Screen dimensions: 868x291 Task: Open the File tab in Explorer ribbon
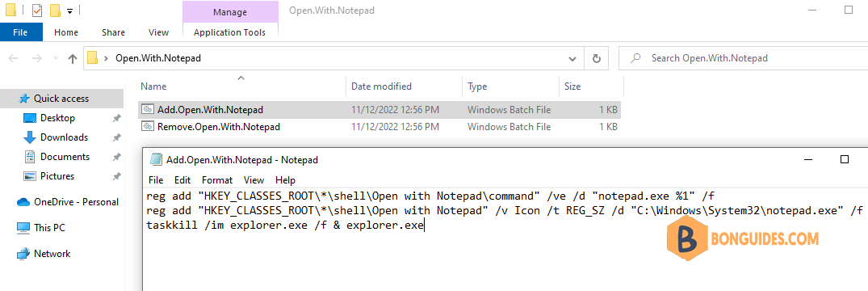tap(20, 32)
